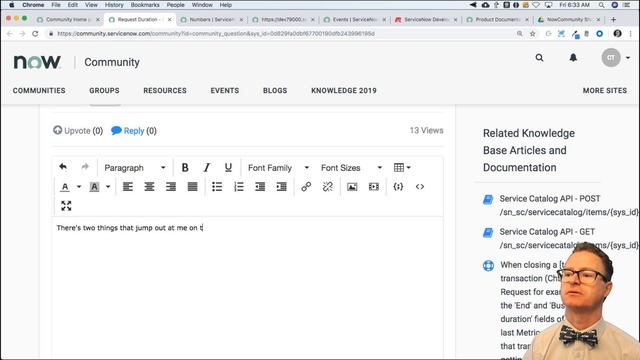Apply the background highlight color
Image resolution: width=640 pixels, height=360 pixels.
point(94,187)
